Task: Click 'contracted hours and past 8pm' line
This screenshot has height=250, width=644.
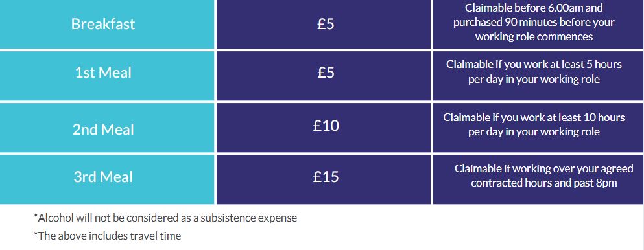Action: [x=543, y=183]
